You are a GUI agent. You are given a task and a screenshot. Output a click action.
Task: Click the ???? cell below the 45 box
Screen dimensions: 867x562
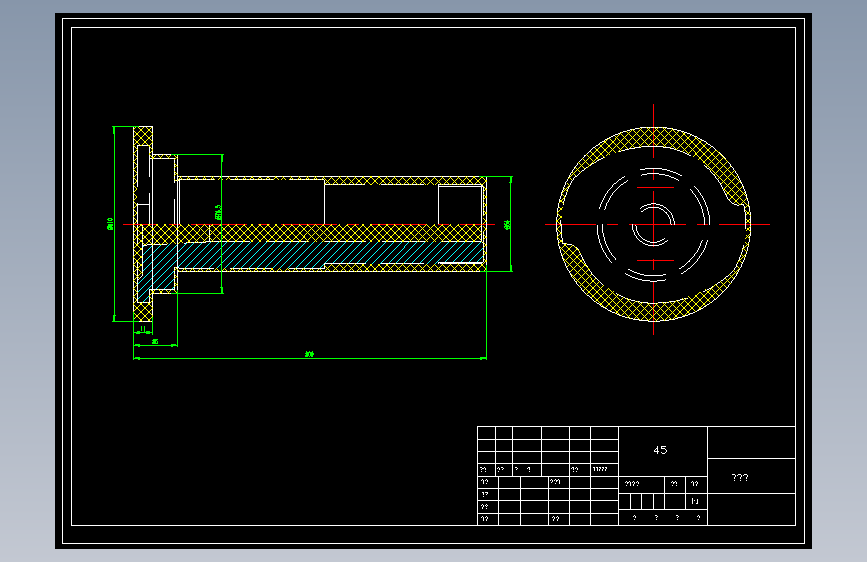click(641, 484)
